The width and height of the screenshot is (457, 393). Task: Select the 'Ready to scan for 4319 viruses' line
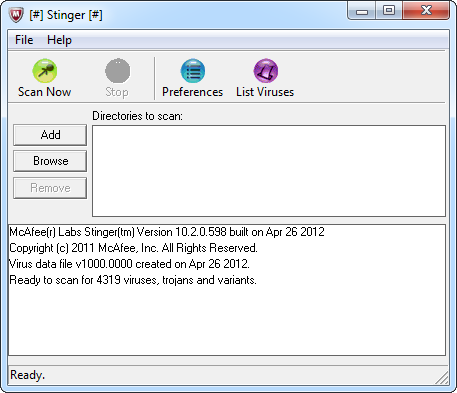133,280
